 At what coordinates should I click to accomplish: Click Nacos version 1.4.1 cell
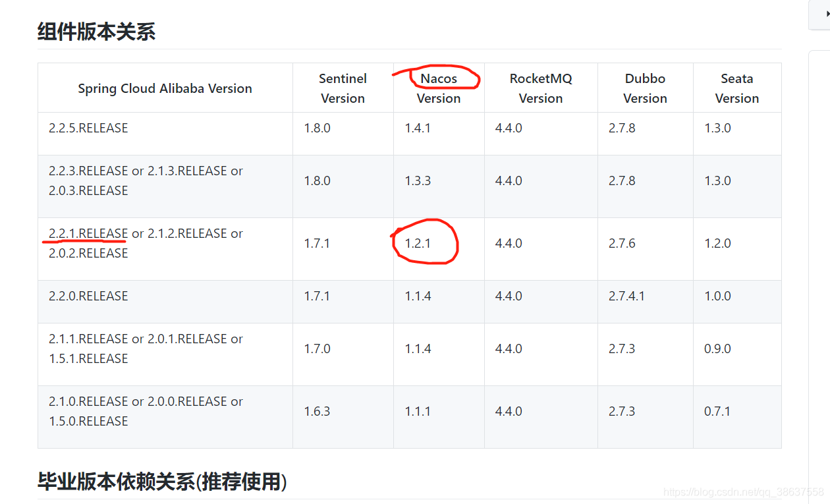(439, 134)
